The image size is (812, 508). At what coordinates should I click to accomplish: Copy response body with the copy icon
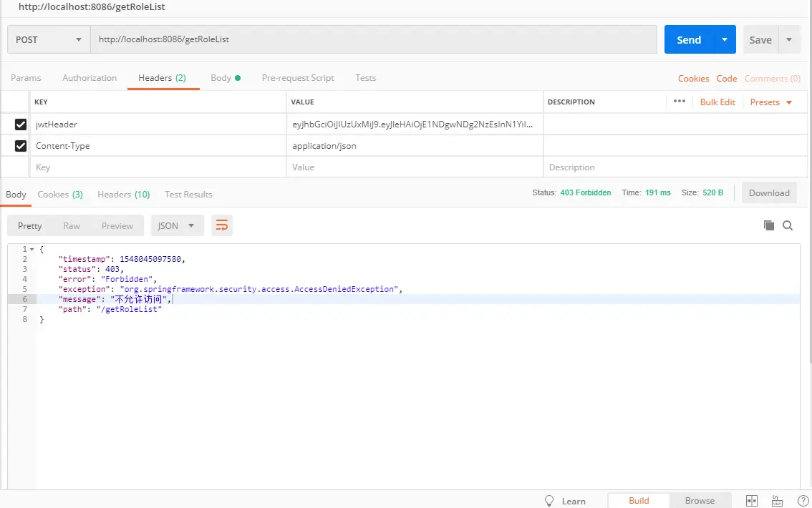coord(768,225)
